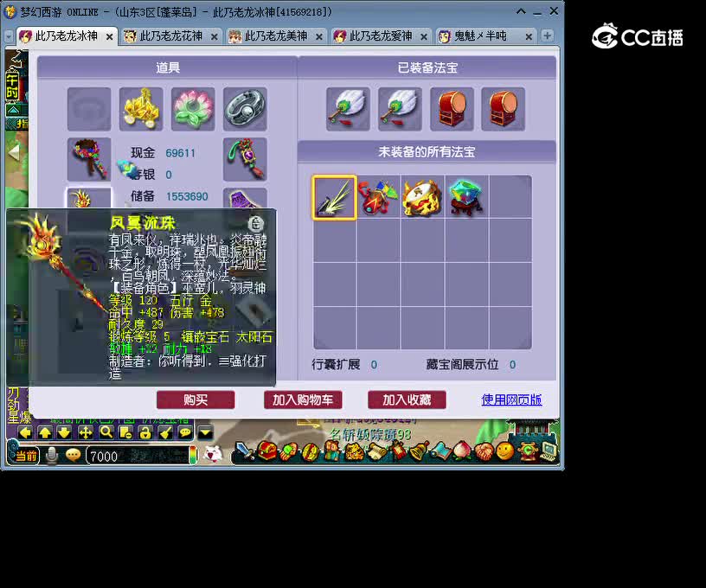This screenshot has width=706, height=588.
Task: Select the blue crystal gem artifact
Action: click(x=466, y=197)
